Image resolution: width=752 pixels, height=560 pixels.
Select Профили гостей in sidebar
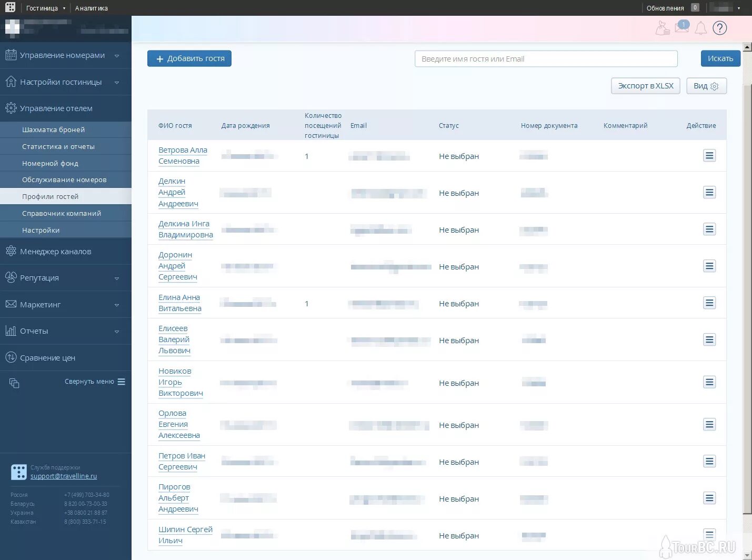pyautogui.click(x=65, y=196)
